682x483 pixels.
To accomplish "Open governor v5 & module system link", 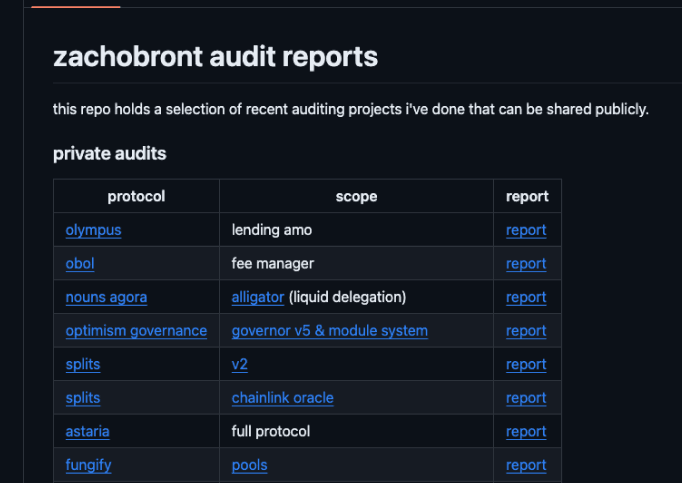I will [329, 330].
